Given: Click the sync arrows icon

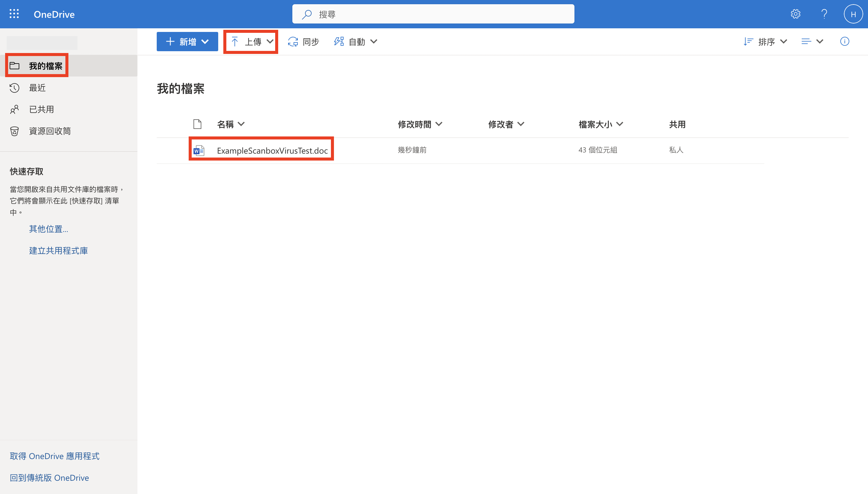Looking at the screenshot, I should tap(293, 42).
